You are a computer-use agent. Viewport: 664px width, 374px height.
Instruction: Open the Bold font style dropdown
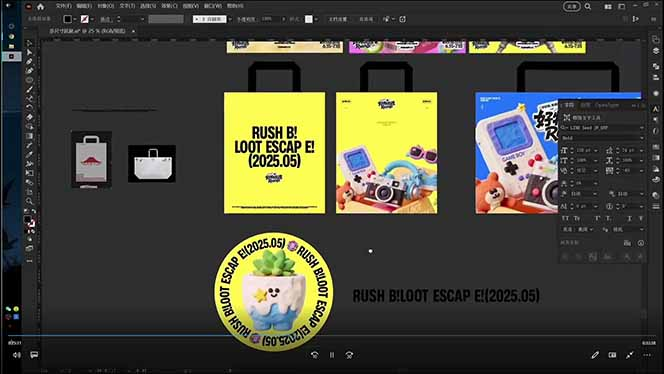pos(642,138)
